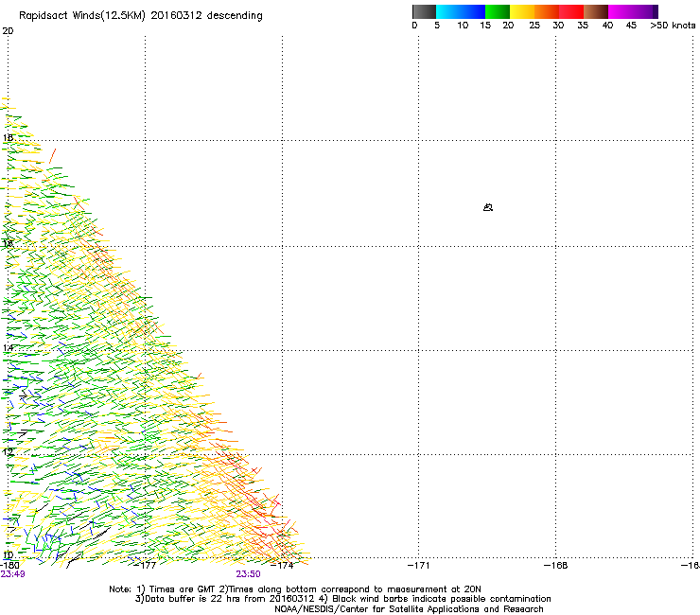Click the '14' latitude axis label

(8, 348)
